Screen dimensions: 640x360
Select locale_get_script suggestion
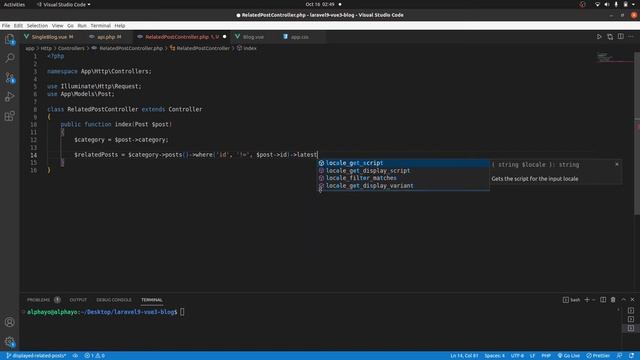[403, 163]
